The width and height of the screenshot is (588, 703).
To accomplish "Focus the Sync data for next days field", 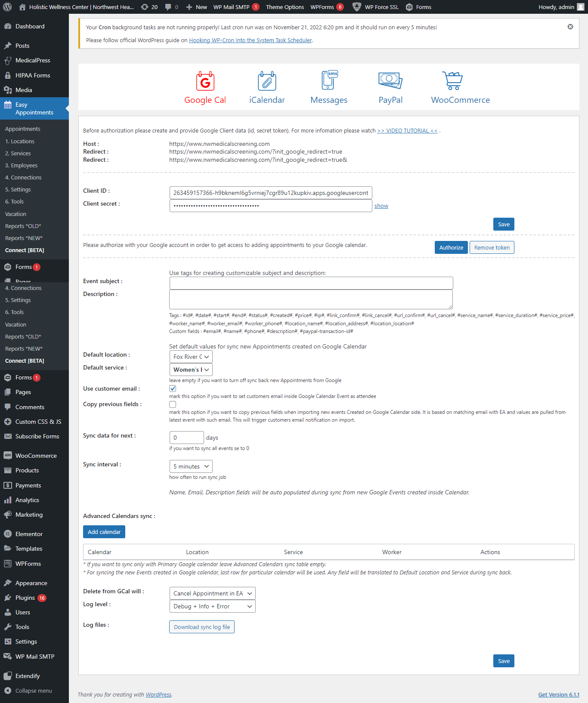I will tap(187, 438).
